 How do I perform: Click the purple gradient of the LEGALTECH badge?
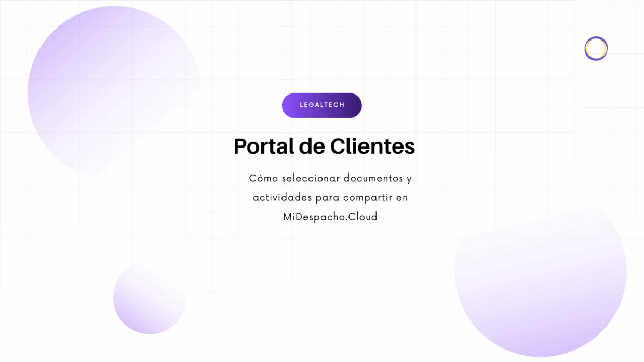tap(292, 105)
